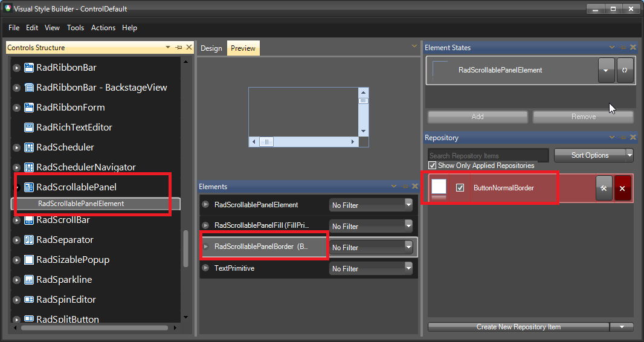Click the brackets button beside RadScrollablePanelElement state
This screenshot has height=342, width=644.
[x=625, y=70]
